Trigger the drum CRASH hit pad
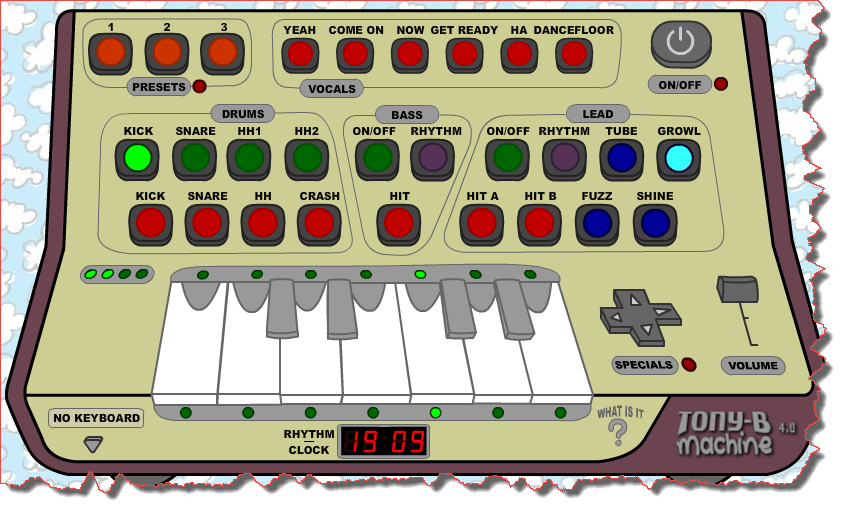This screenshot has height=514, width=849. pyautogui.click(x=319, y=221)
